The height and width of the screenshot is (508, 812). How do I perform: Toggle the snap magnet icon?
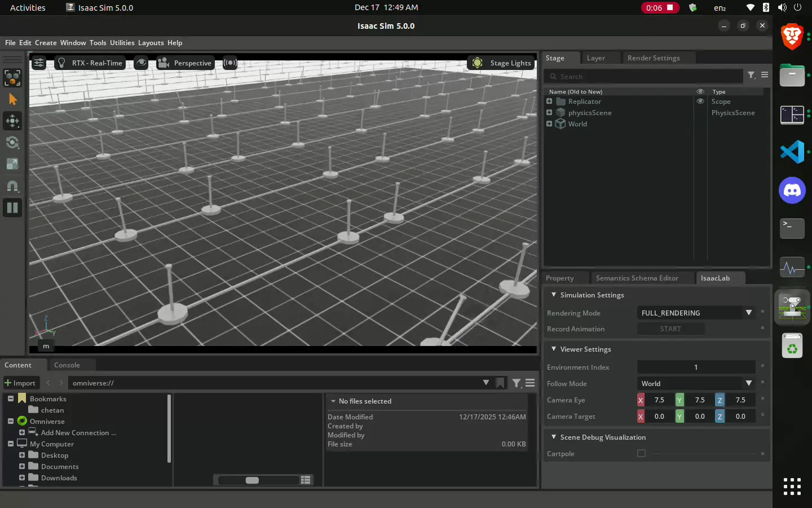click(x=12, y=186)
